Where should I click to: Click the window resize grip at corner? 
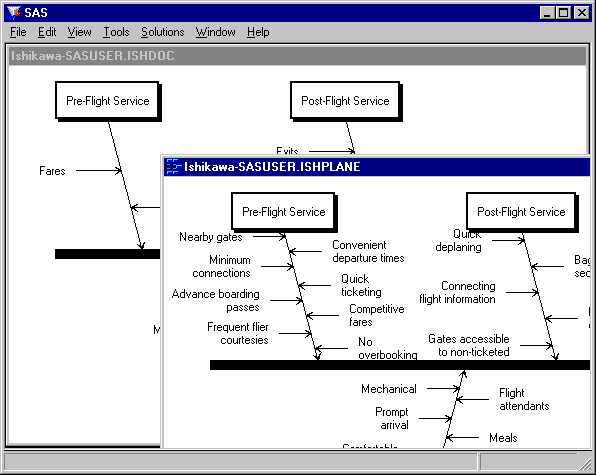pos(586,463)
